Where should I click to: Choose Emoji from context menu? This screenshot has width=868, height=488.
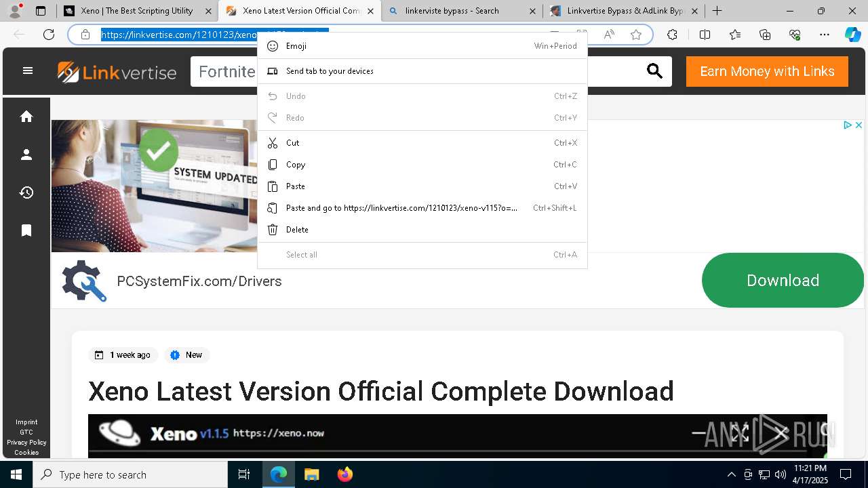pos(422,46)
